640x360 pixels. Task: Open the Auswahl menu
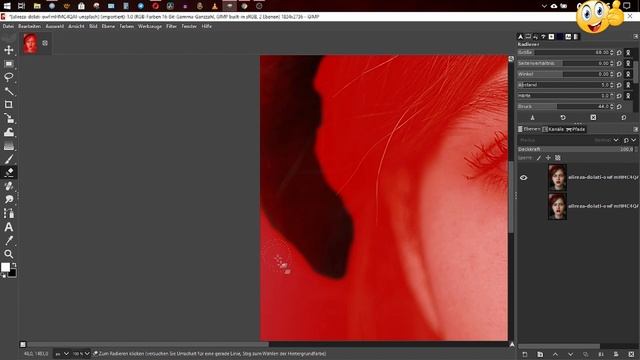click(55, 26)
